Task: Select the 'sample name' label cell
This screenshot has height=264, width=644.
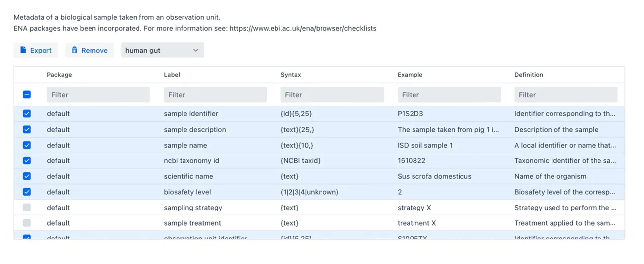Action: [x=185, y=145]
